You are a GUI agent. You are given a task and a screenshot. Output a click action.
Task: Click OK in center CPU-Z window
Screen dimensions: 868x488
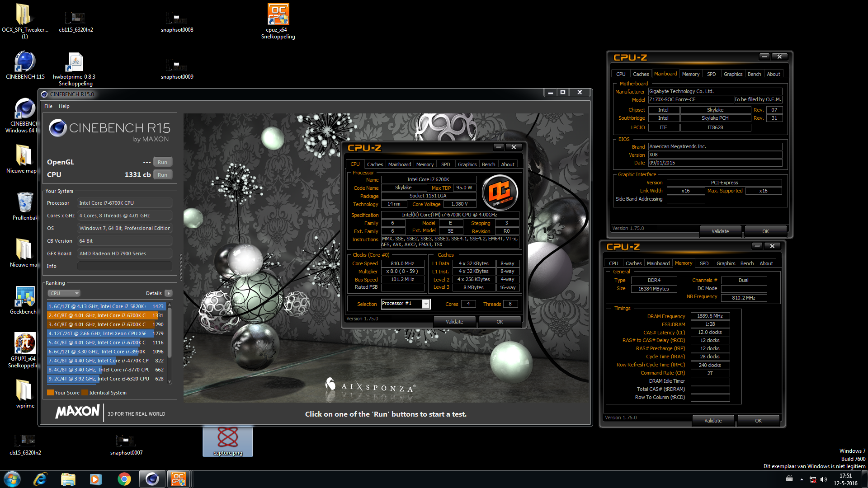tap(500, 322)
